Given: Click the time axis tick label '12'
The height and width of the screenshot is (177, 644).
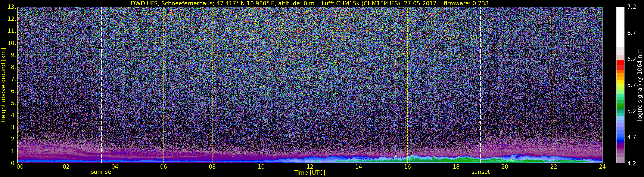Looking at the screenshot, I should point(310,167).
